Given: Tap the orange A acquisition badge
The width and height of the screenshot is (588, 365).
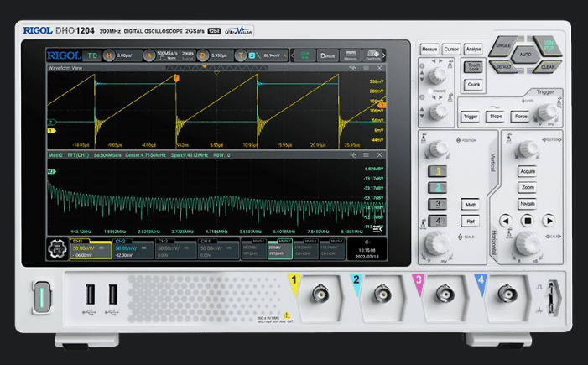Looking at the screenshot, I should coord(149,55).
